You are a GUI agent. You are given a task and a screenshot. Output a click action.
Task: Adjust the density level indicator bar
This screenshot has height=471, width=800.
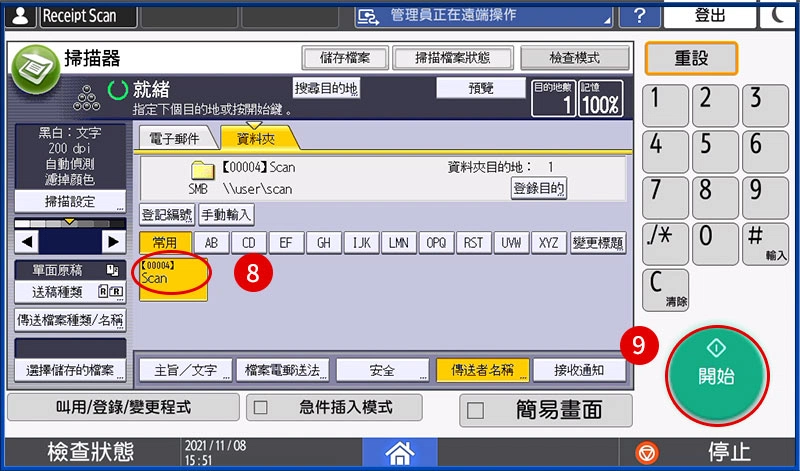(x=70, y=223)
